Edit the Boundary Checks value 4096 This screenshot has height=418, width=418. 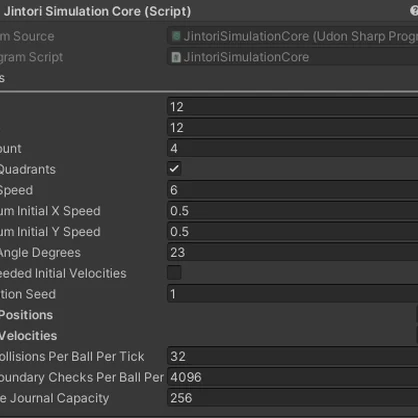(292, 377)
